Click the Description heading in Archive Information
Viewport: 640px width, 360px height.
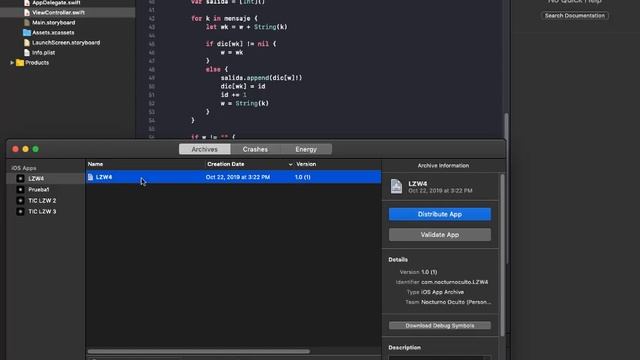[x=404, y=348]
